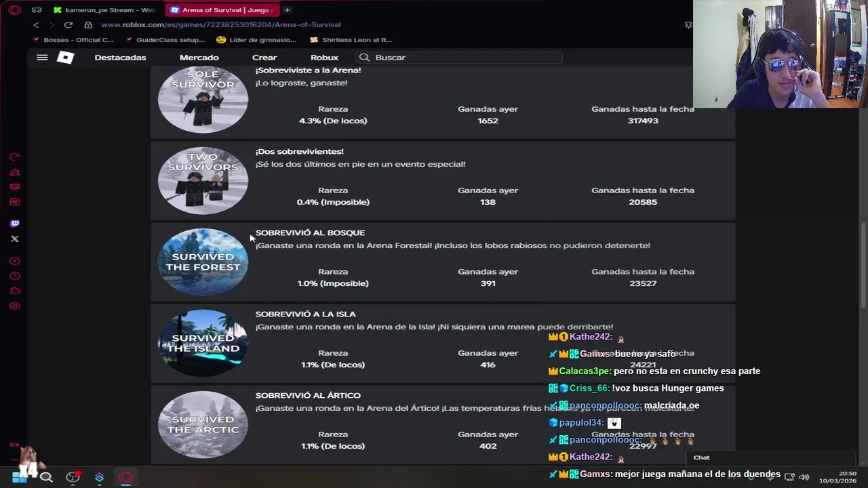Click the Opera GX taskbar icon
Viewport: 868px width, 488px height.
126,477
